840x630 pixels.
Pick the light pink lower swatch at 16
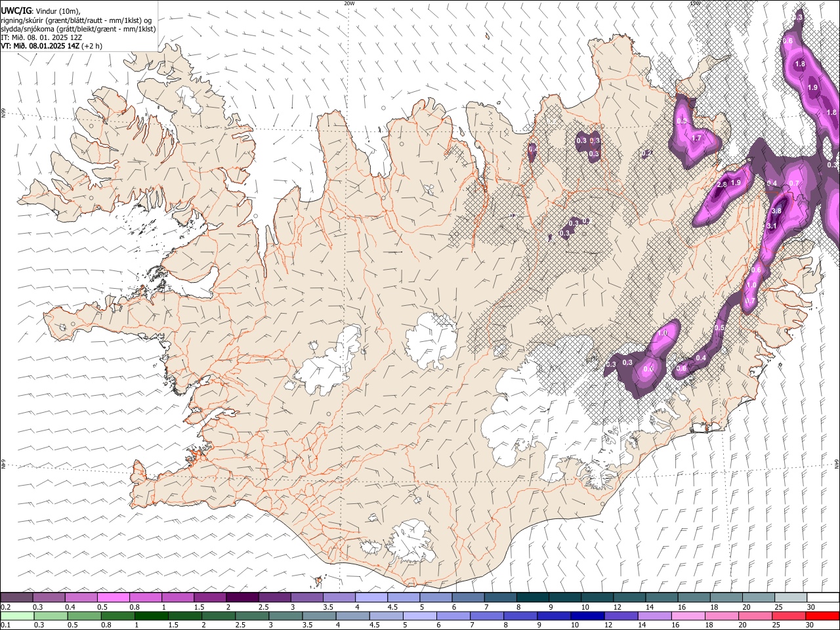688,616
